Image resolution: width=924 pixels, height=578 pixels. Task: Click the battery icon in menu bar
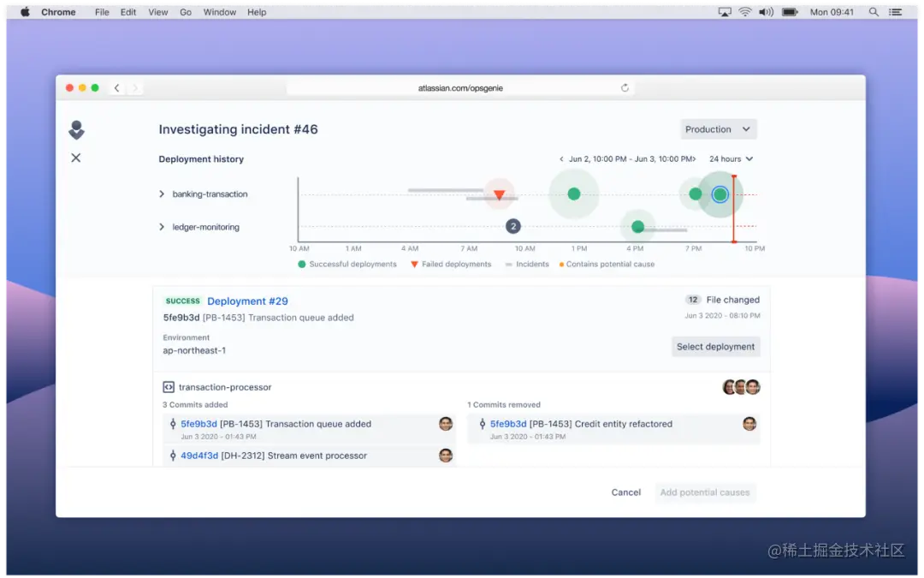790,12
